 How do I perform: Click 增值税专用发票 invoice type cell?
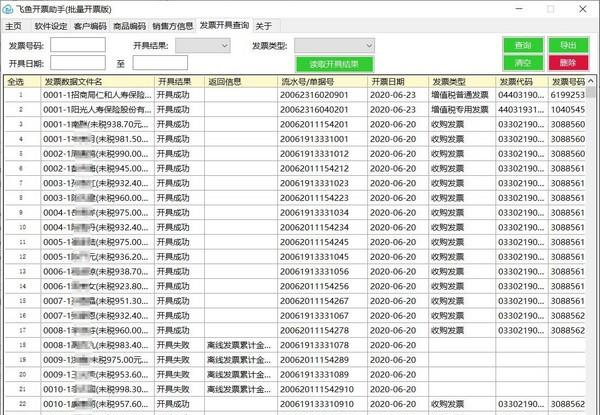(x=460, y=110)
